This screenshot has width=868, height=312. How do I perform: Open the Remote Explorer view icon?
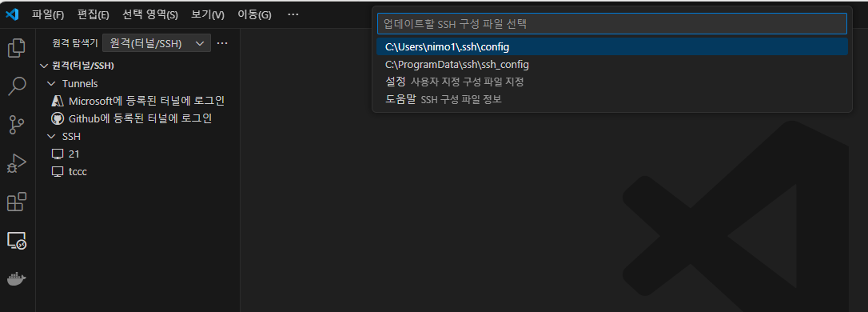click(17, 241)
